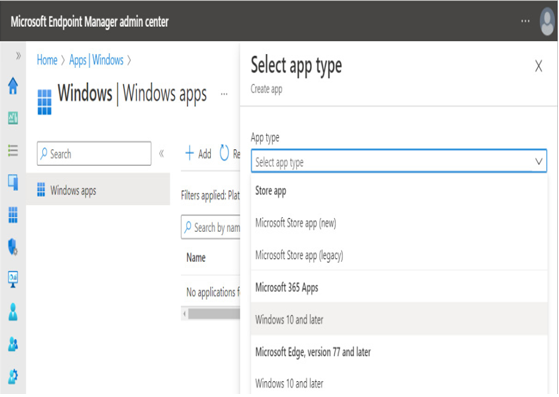Click the Store app group heading
The image size is (559, 397).
coord(271,191)
